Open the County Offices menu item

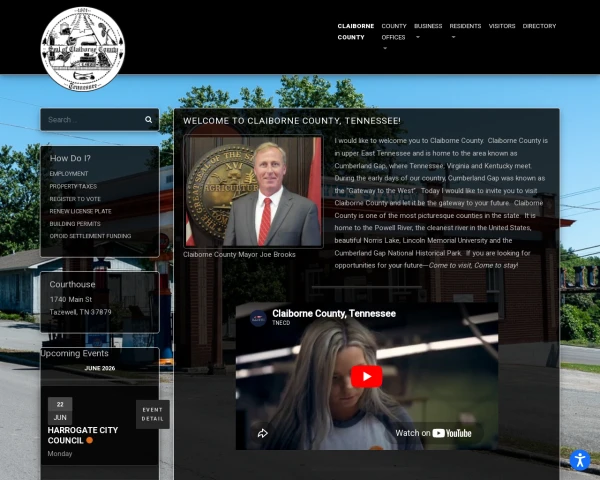394,31
